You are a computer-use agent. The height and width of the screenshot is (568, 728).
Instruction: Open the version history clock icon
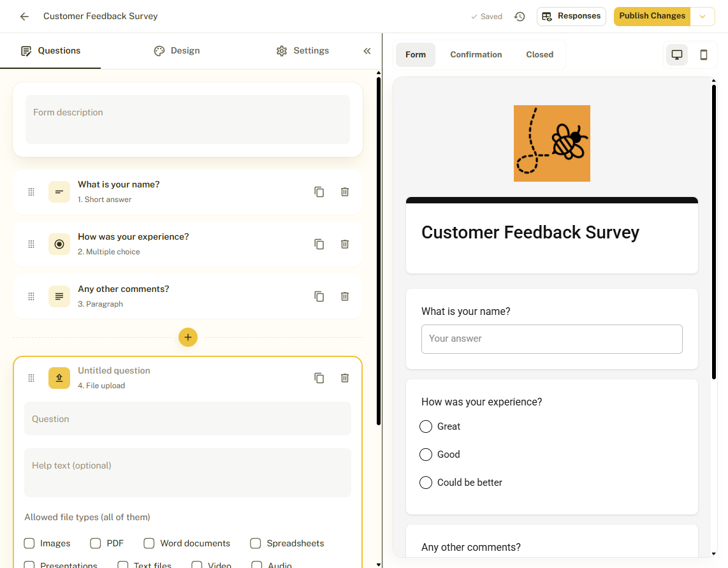(520, 17)
